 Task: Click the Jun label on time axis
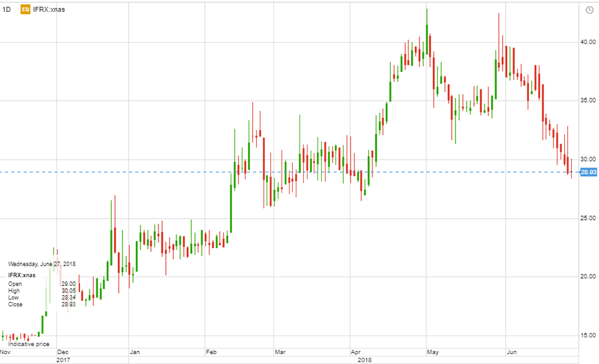click(x=511, y=352)
